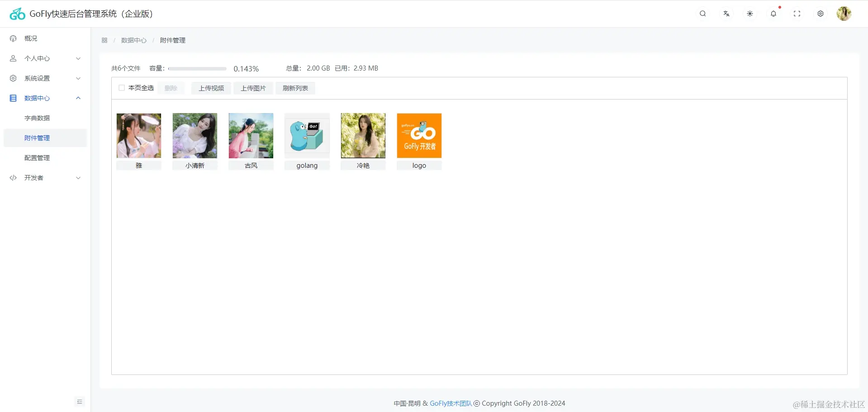Toggle the light/dark theme icon

click(749, 14)
